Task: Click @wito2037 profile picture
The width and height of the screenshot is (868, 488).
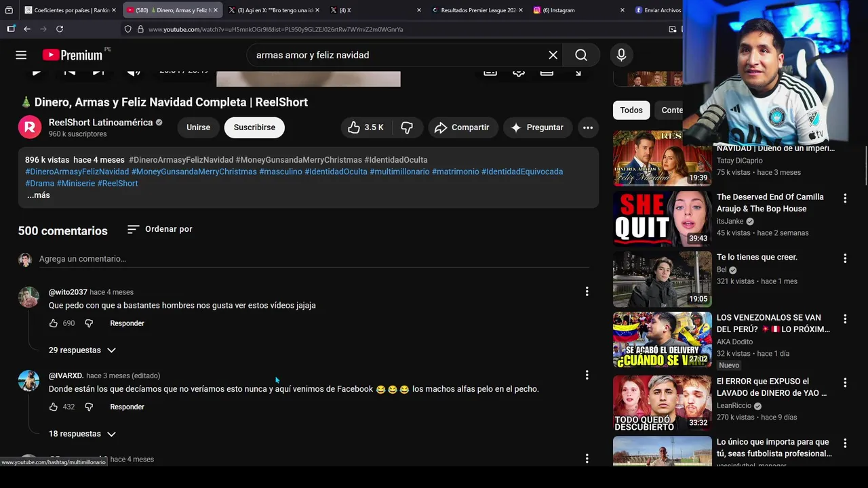Action: (28, 297)
